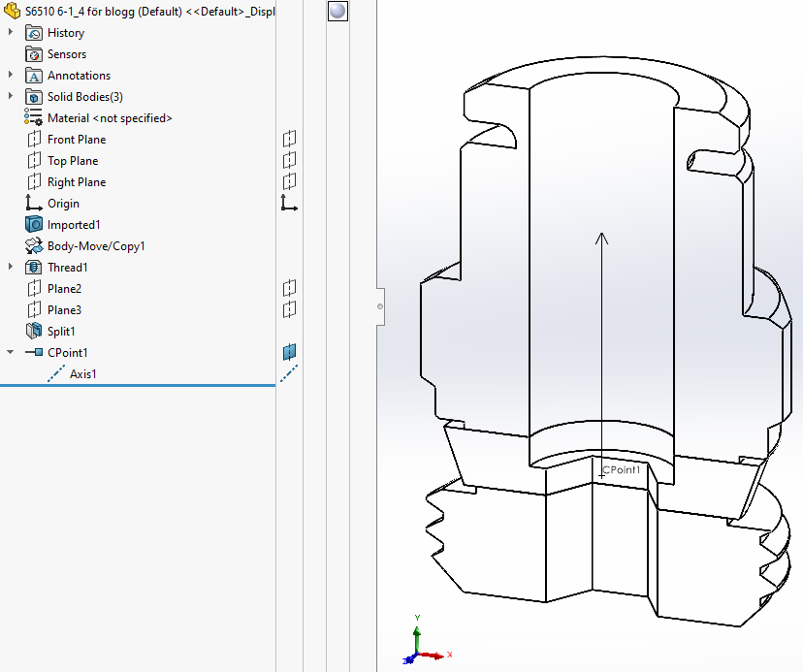The height and width of the screenshot is (672, 803).
Task: Click the appearance sphere in display pane header
Action: coord(337,12)
